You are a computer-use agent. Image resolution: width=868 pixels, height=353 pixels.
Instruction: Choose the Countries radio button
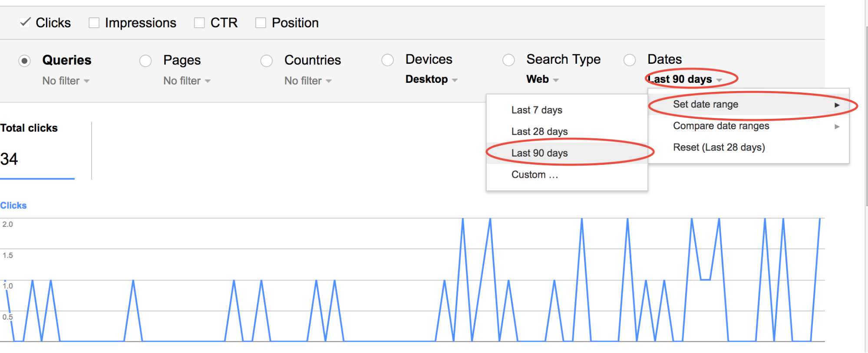pyautogui.click(x=267, y=61)
